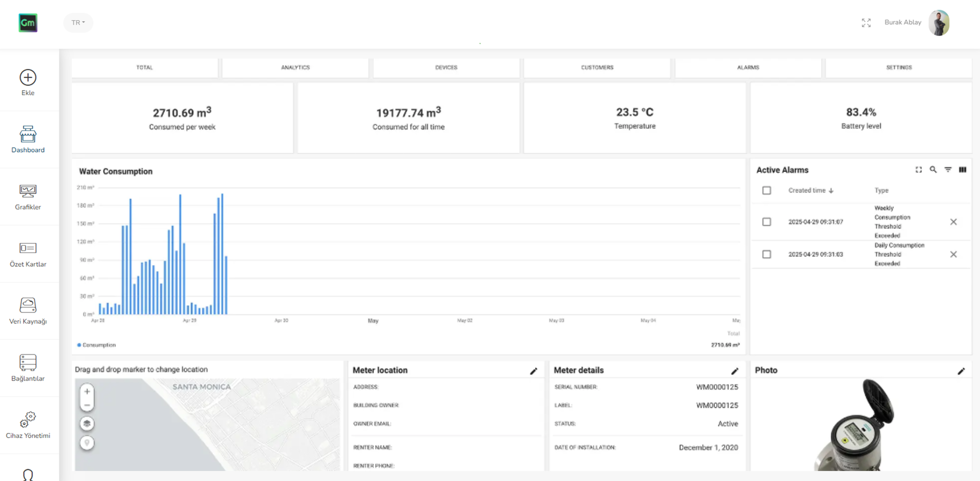The width and height of the screenshot is (980, 481).
Task: Zoom in on the meter location map
Action: [87, 391]
